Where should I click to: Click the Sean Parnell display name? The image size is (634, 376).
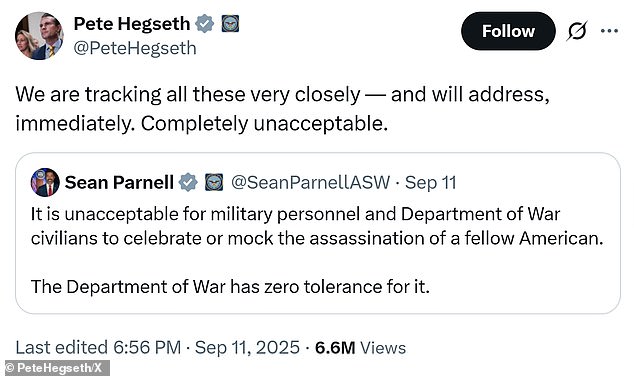(x=119, y=182)
